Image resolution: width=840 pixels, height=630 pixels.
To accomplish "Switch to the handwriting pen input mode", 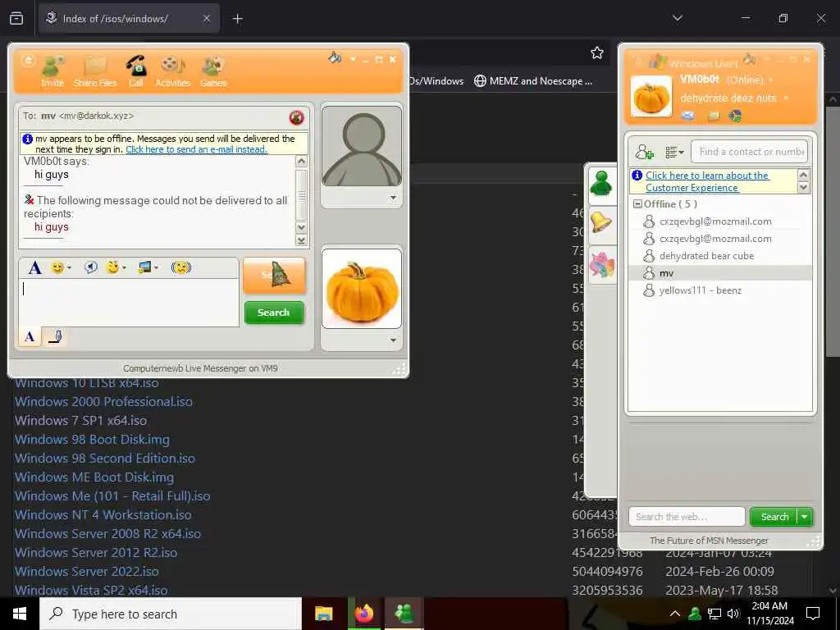I will tap(55, 336).
